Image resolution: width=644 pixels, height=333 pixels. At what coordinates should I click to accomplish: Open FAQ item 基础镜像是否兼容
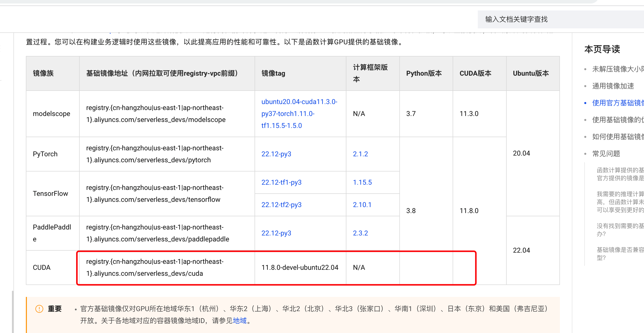[620, 254]
